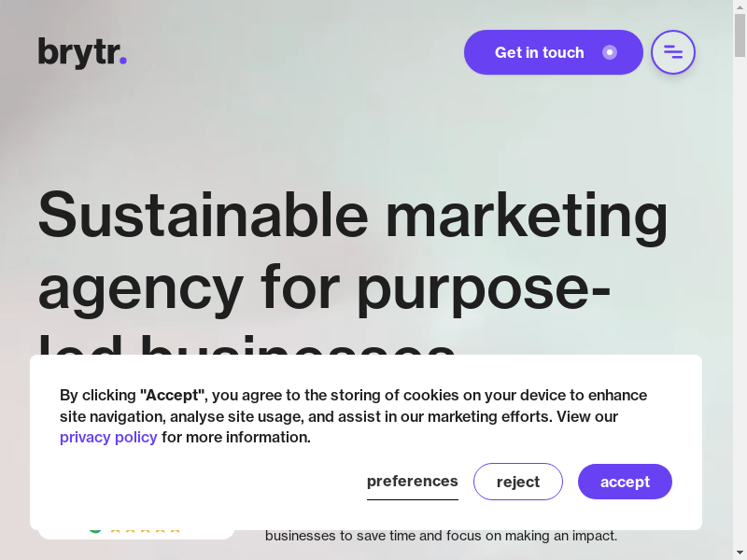Click the scrollbar down arrow
747x560 pixels.
pyautogui.click(x=740, y=553)
